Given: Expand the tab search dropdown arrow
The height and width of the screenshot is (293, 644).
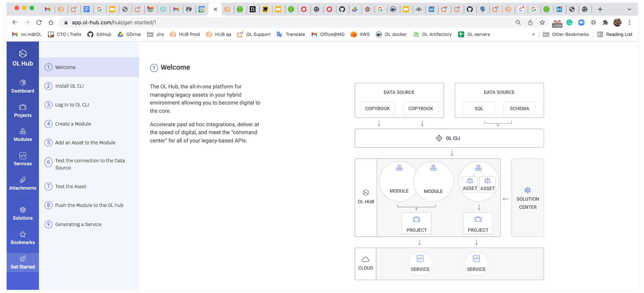Looking at the screenshot, I should coord(629,9).
